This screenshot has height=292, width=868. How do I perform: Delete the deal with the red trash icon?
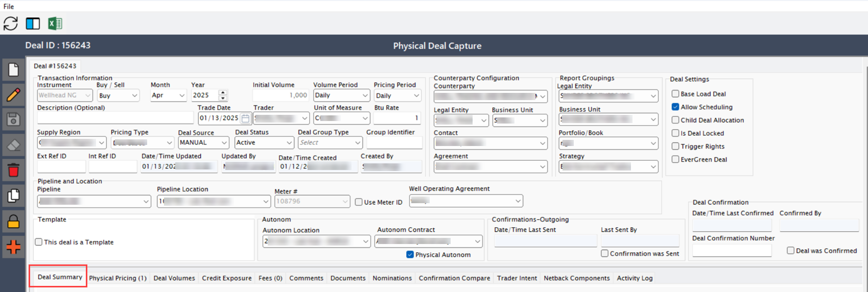[x=13, y=170]
